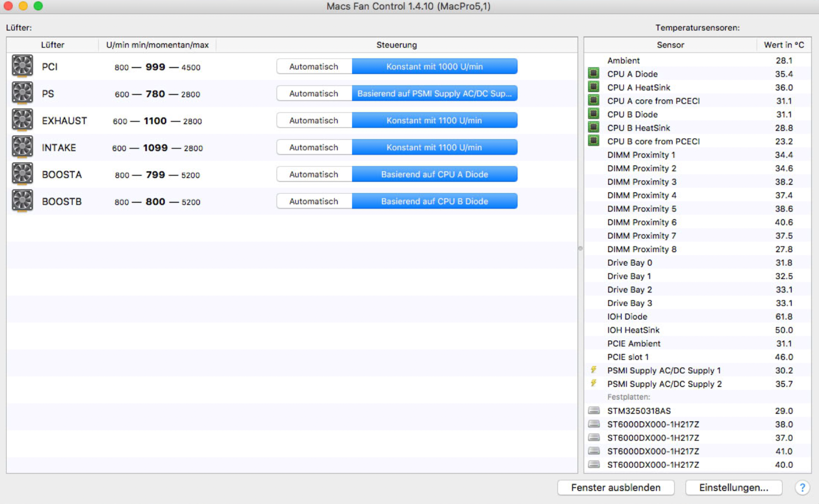
Task: Click the CPU A HeatSink chip icon
Action: (x=594, y=87)
